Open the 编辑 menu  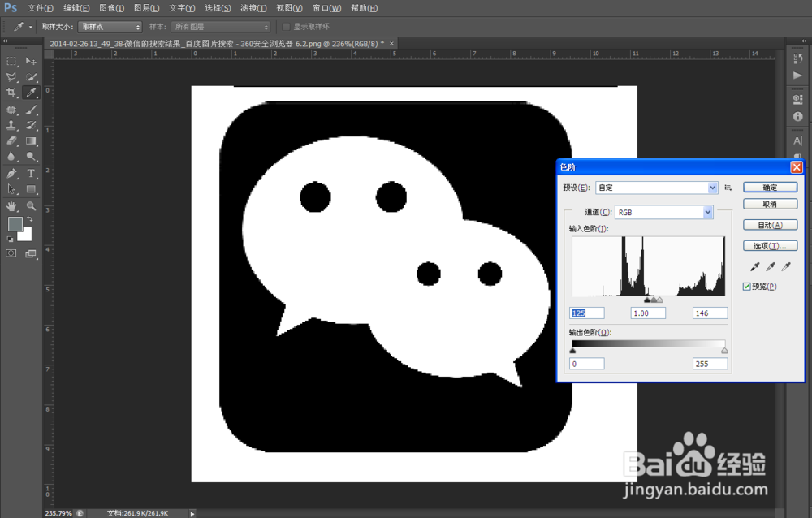coord(76,8)
